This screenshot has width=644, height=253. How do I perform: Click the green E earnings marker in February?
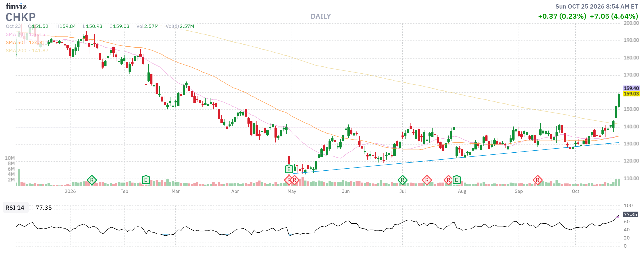[x=146, y=180]
